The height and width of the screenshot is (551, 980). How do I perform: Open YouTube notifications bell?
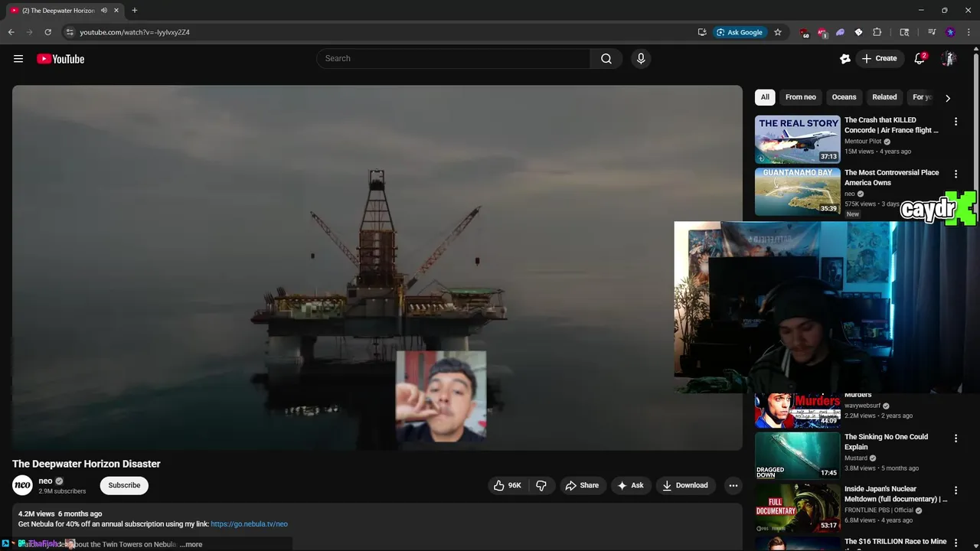tap(920, 59)
